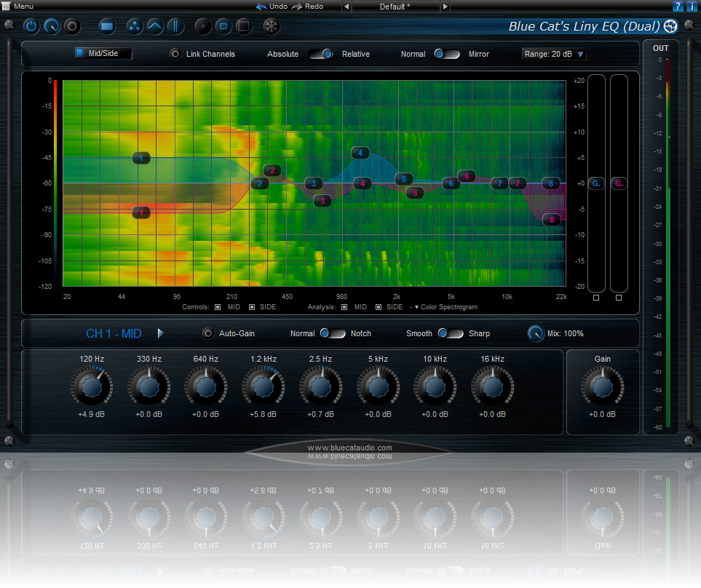Click the power bypass icon in toolbar

coord(31,27)
